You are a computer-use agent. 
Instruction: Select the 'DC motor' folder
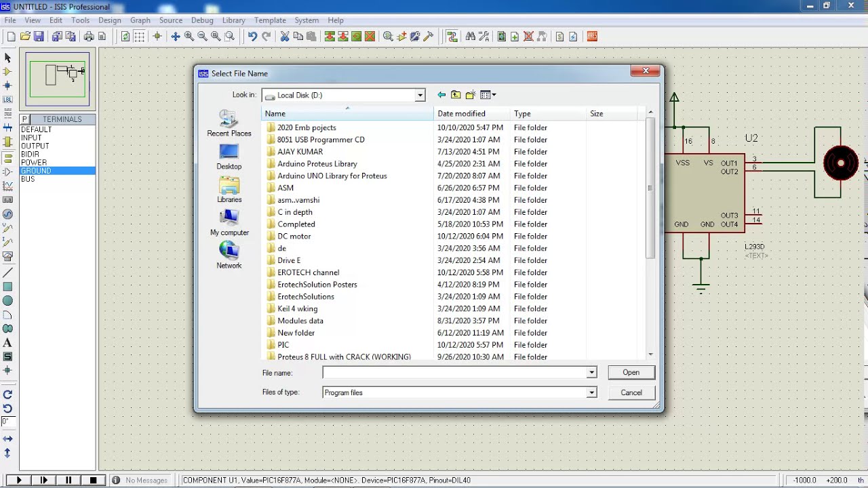point(294,236)
